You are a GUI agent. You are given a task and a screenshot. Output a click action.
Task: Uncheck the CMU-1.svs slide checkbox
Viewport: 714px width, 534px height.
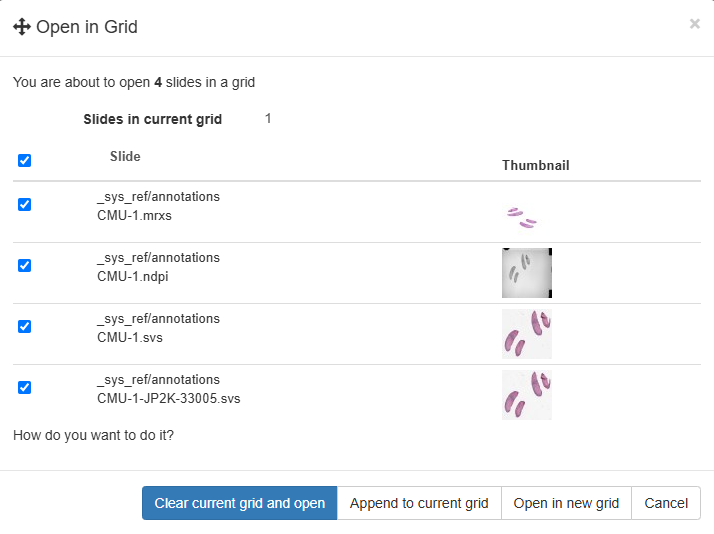[x=25, y=326]
